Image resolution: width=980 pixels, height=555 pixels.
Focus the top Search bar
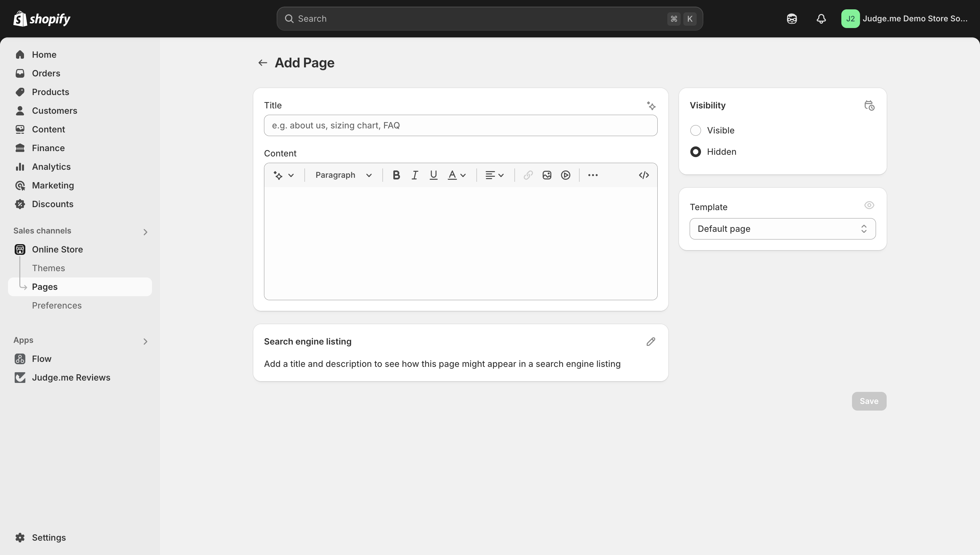489,19
